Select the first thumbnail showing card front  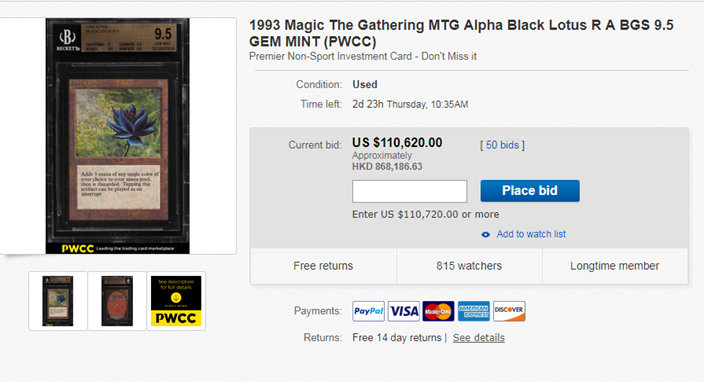pyautogui.click(x=58, y=301)
